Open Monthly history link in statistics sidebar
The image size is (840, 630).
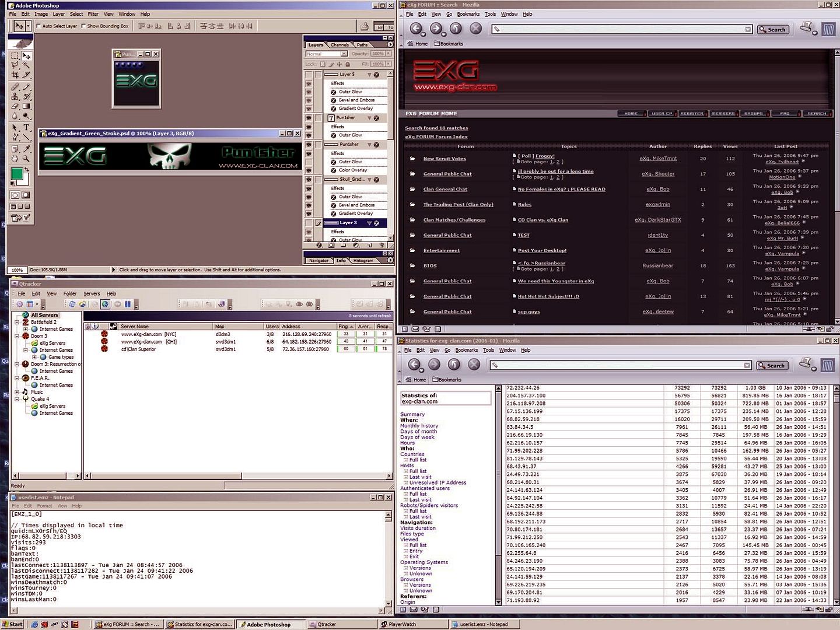click(x=419, y=426)
